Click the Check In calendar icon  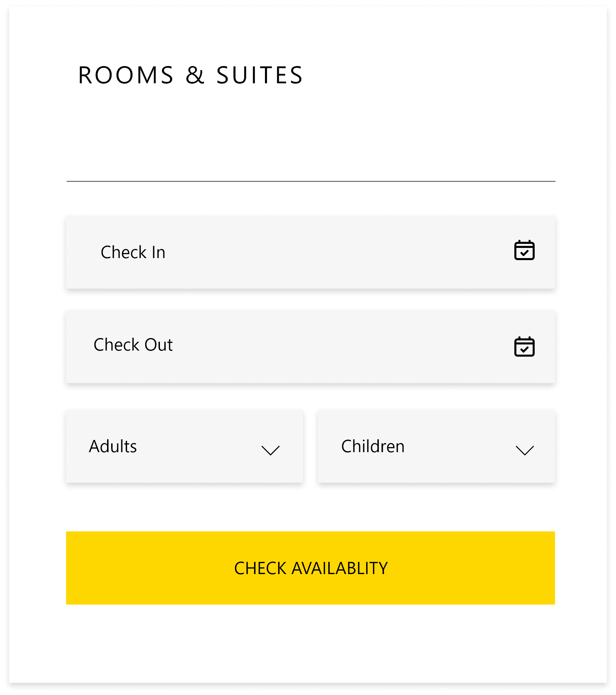pos(524,250)
